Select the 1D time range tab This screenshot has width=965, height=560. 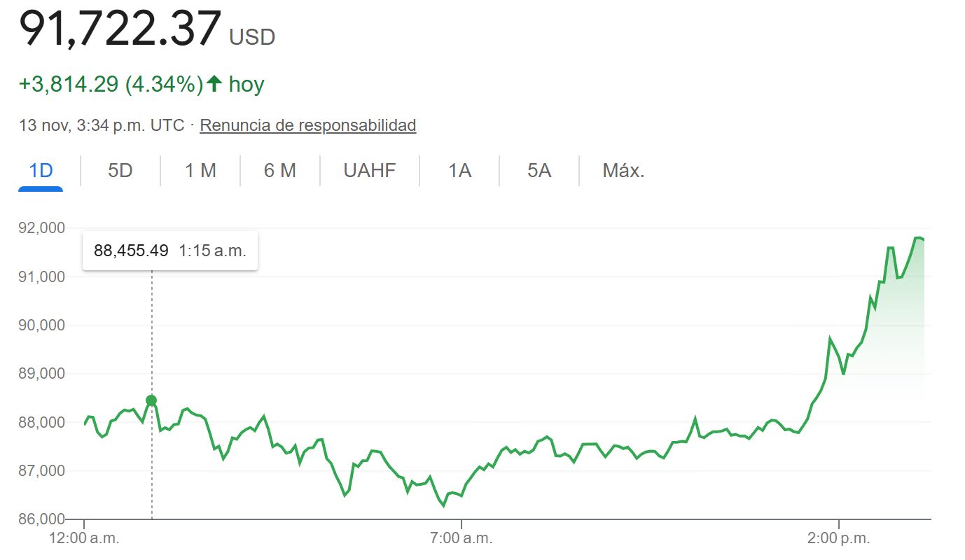[41, 170]
